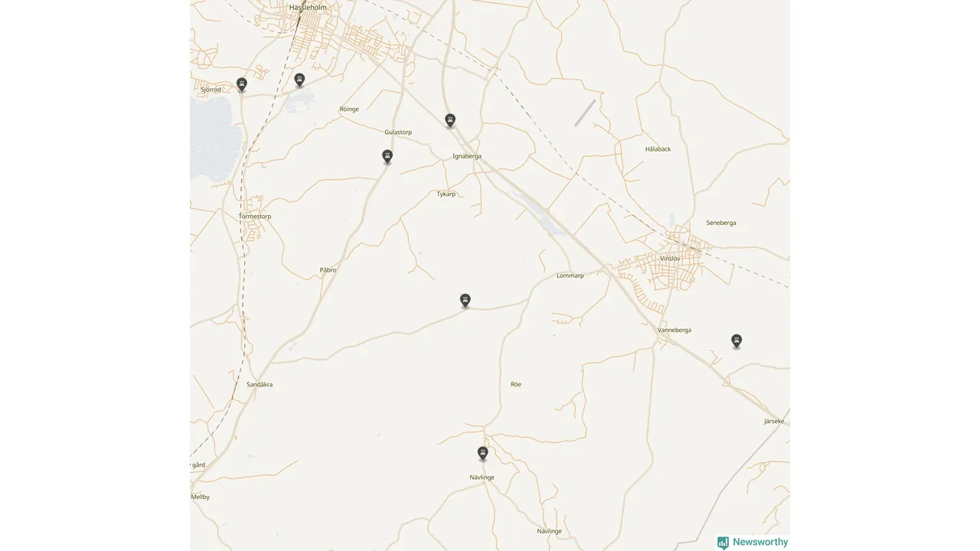980x551 pixels.
Task: Select the Sandåkra place label
Action: coord(260,384)
